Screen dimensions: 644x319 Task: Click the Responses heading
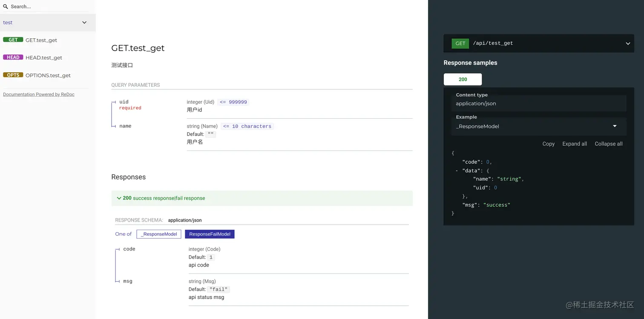128,177
